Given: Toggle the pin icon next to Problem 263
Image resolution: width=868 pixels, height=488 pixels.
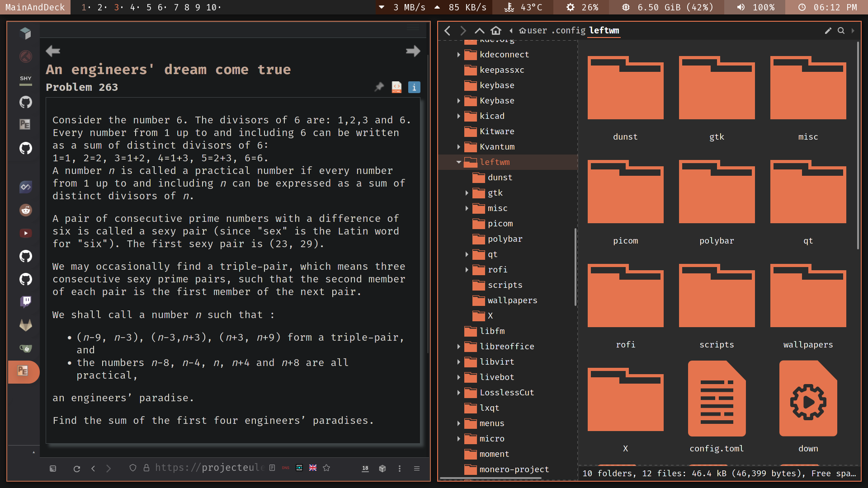Looking at the screenshot, I should pos(379,87).
